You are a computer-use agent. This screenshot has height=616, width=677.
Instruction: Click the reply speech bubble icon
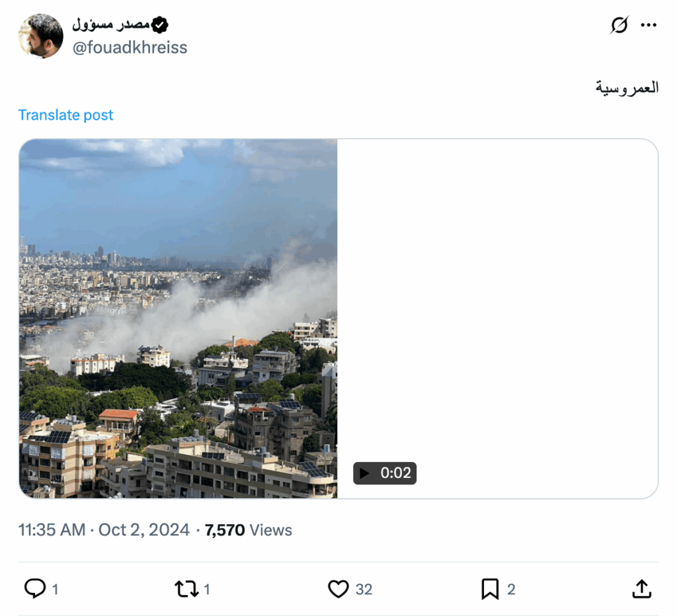point(35,588)
